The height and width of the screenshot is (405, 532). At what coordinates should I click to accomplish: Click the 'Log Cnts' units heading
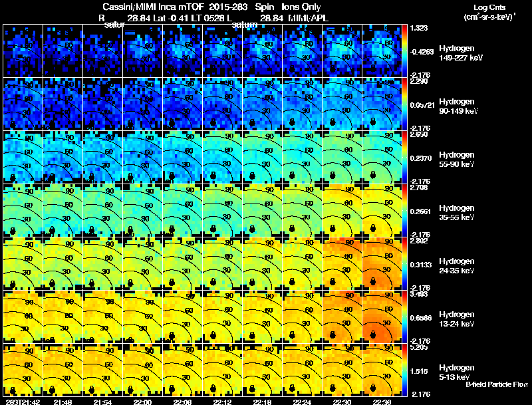[x=489, y=7]
